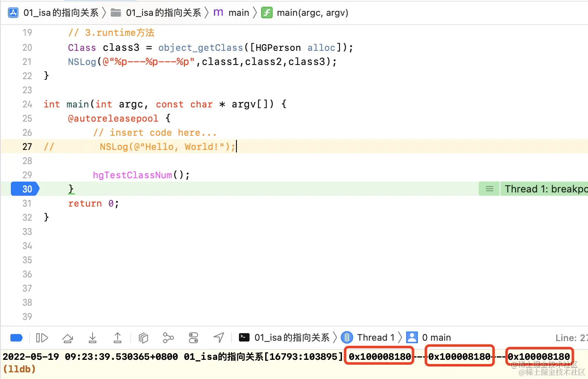Screen dimensions: 588x379
Task: Click Continue program execution button
Action: [x=42, y=338]
